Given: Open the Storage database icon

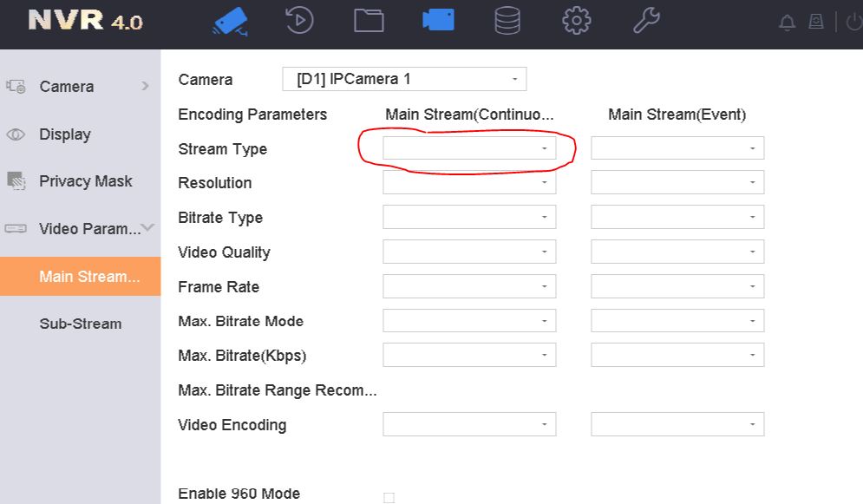Looking at the screenshot, I should click(x=507, y=21).
